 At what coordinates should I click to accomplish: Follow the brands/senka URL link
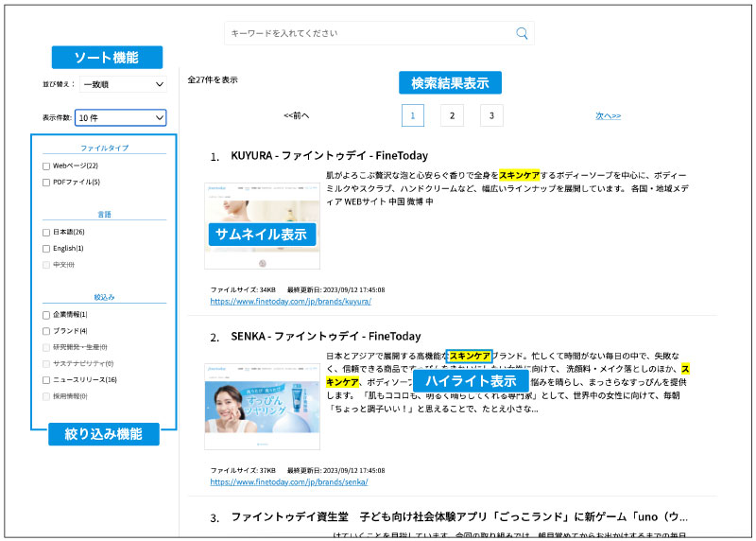(289, 481)
